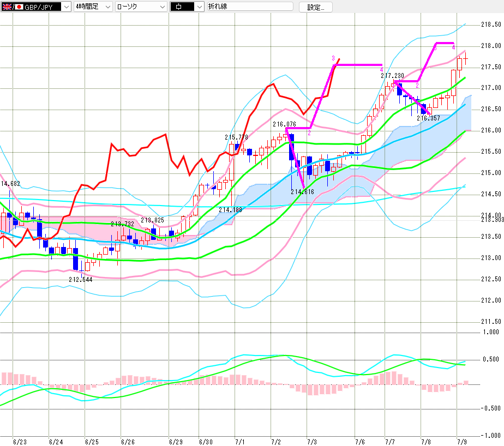504x446 pixels.
Task: Click the 7/1 date axis label
Action: [240, 442]
